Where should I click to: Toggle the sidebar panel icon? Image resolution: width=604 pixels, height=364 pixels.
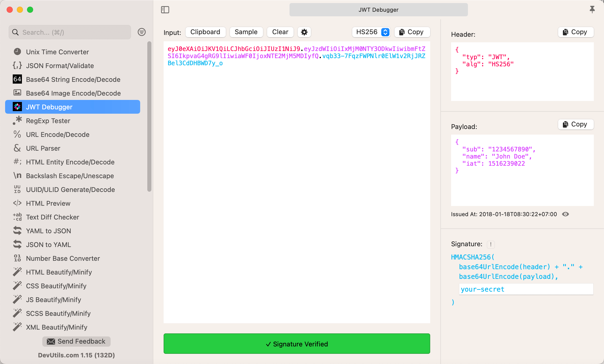(x=165, y=10)
